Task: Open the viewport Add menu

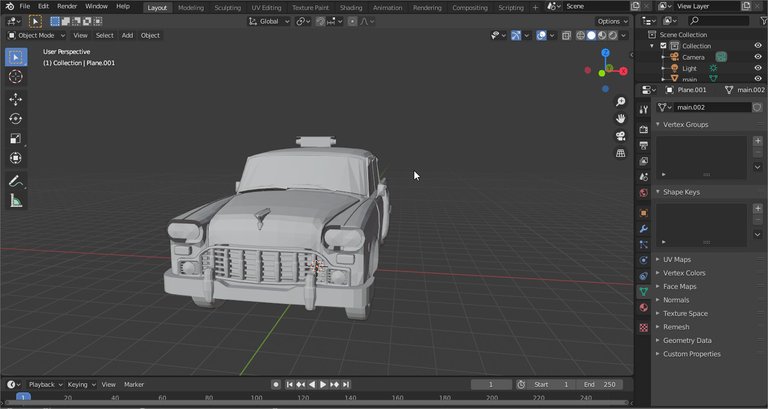Action: click(x=127, y=35)
